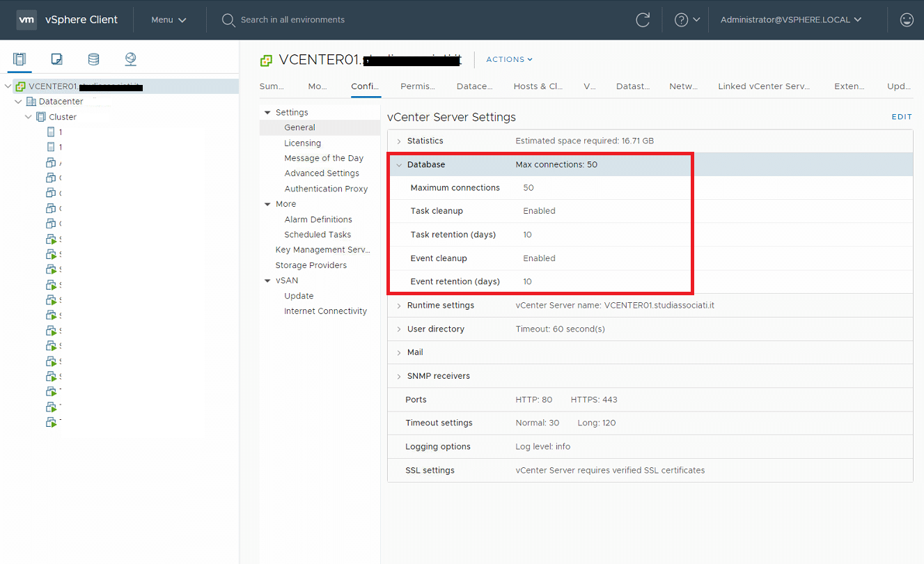Open the Linked vCenter Server tab
Viewport: 924px width, 564px height.
pos(764,86)
